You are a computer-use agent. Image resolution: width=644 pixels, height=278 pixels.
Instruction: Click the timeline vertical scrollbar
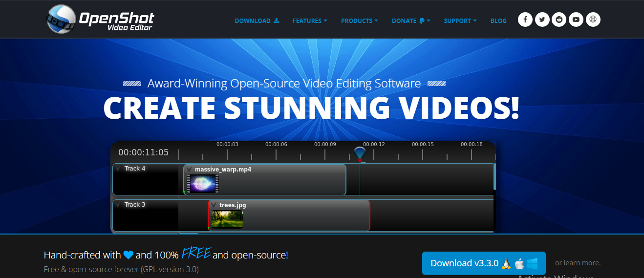tap(494, 177)
